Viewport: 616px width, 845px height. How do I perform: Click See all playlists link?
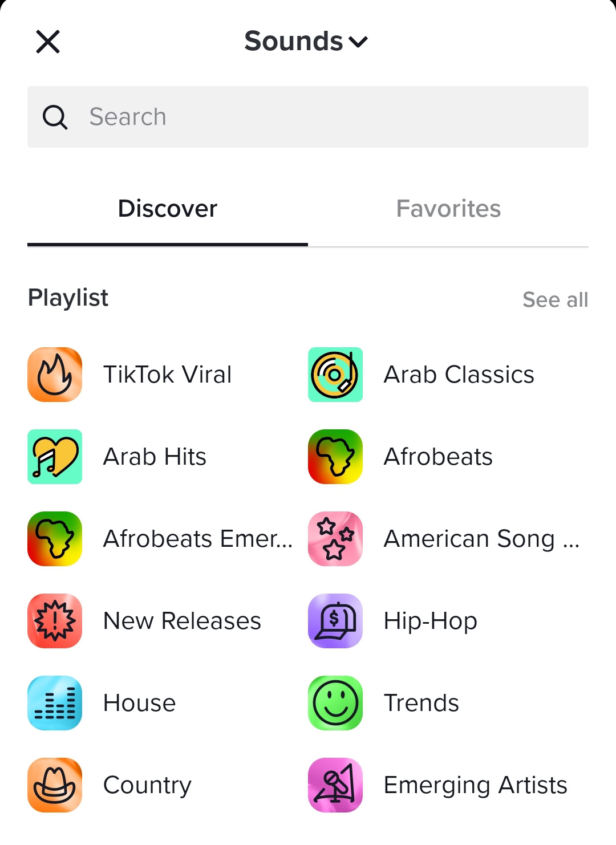tap(555, 300)
